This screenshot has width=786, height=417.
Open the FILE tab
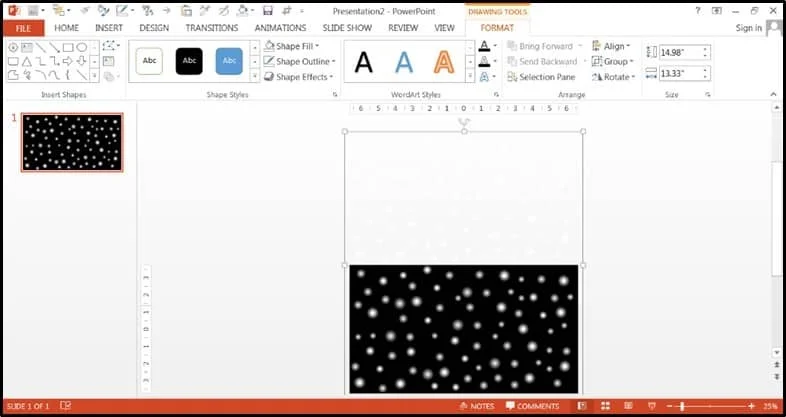[24, 28]
